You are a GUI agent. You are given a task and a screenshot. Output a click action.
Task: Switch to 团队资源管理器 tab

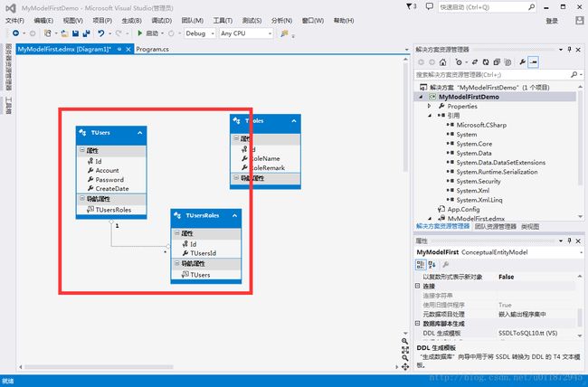coord(496,226)
